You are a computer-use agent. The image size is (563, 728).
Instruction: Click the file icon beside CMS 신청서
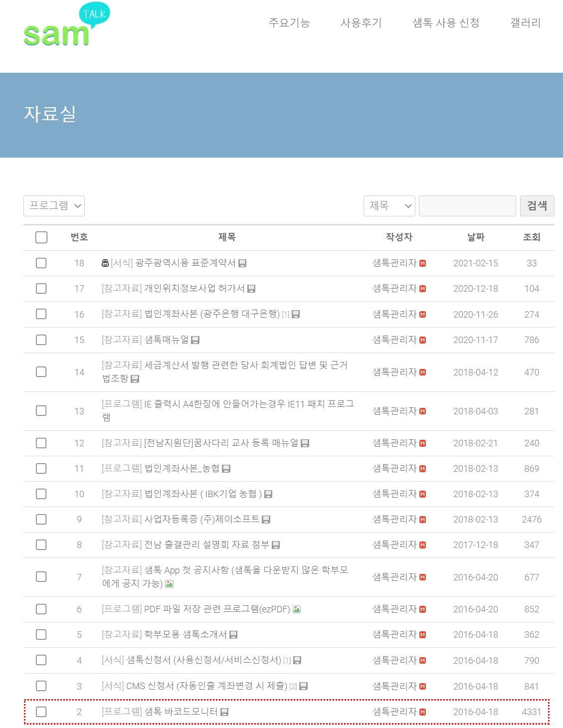(303, 686)
